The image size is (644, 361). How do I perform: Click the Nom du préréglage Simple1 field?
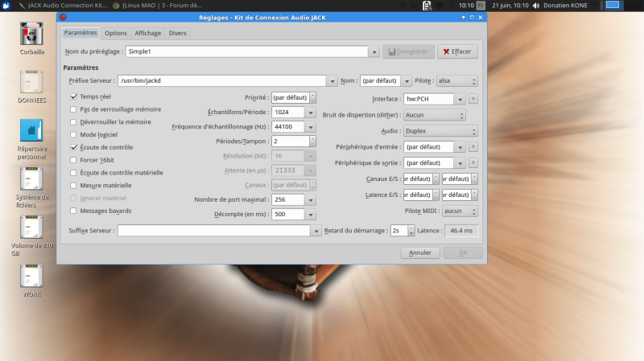(247, 51)
